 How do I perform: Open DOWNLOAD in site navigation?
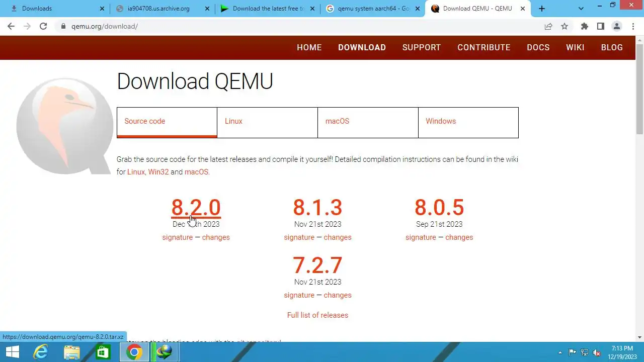pyautogui.click(x=362, y=47)
